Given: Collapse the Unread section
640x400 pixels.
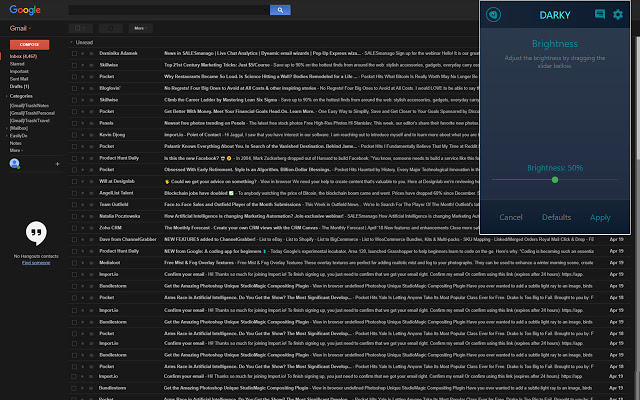Looking at the screenshot, I should coord(71,42).
